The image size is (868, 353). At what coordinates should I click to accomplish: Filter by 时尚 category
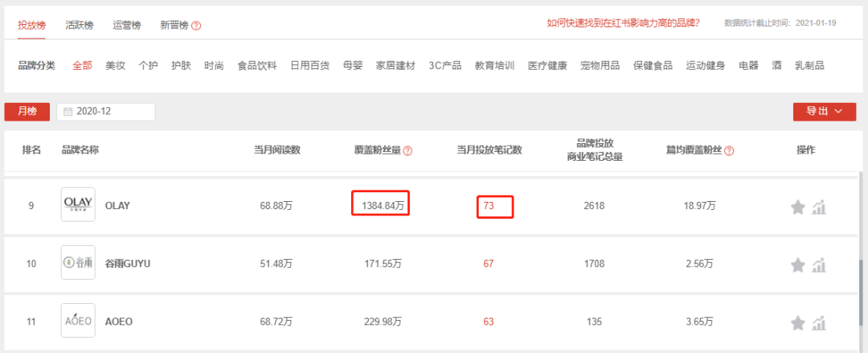214,66
